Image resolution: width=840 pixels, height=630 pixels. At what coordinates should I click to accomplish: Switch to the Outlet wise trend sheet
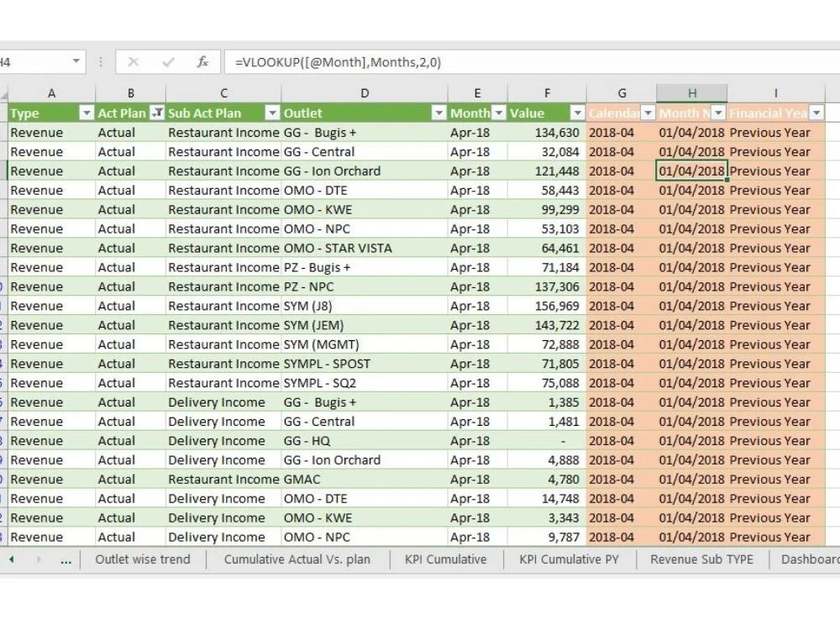pos(143,559)
